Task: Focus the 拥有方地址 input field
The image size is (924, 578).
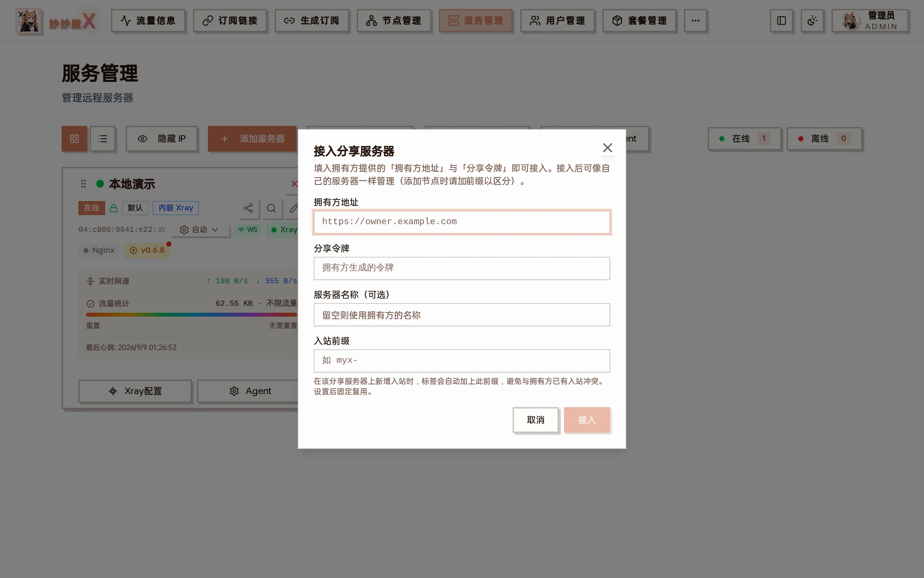Action: pos(462,222)
